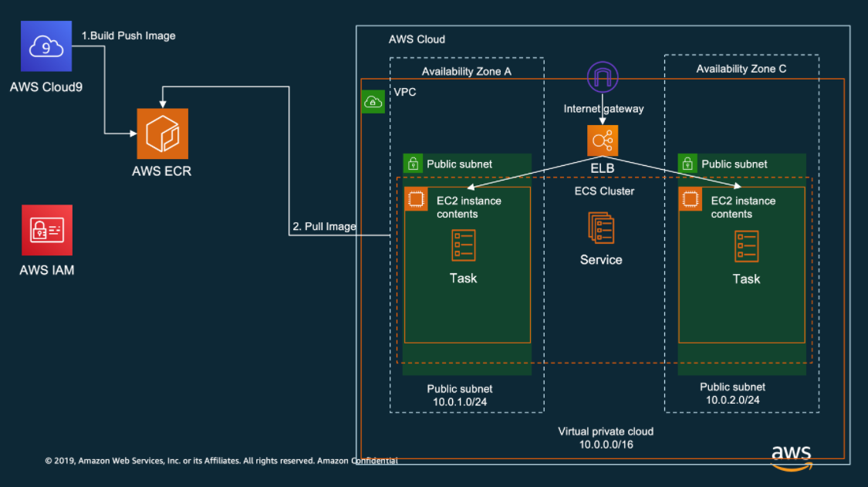The width and height of the screenshot is (868, 487).
Task: Click the "AWS IAM" caption
Action: 47,270
